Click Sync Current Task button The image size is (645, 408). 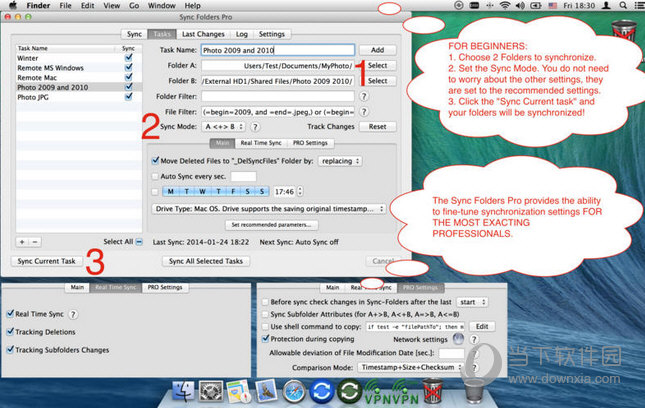click(46, 261)
